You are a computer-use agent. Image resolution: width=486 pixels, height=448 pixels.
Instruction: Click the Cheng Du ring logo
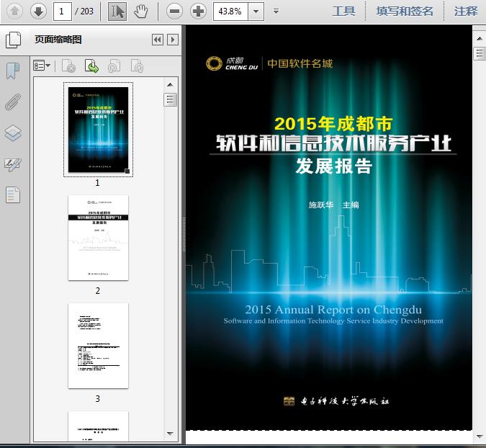coord(214,63)
